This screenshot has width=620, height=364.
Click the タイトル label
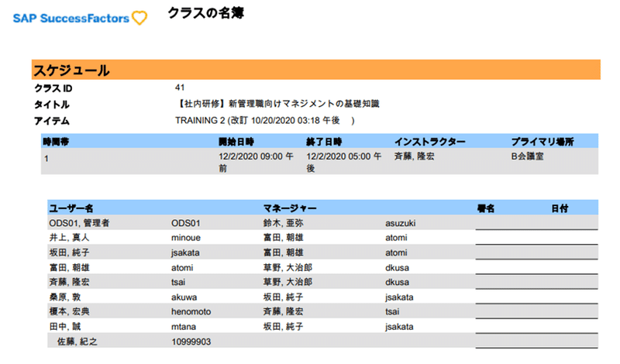tap(52, 105)
